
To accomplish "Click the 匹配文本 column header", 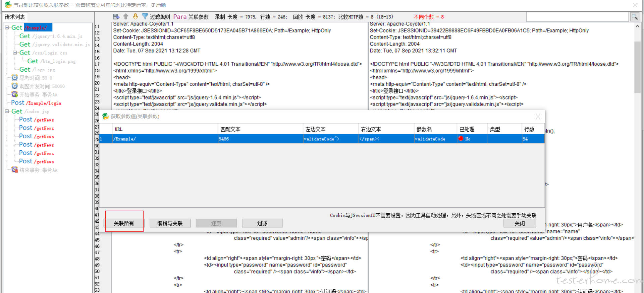I will click(261, 129).
